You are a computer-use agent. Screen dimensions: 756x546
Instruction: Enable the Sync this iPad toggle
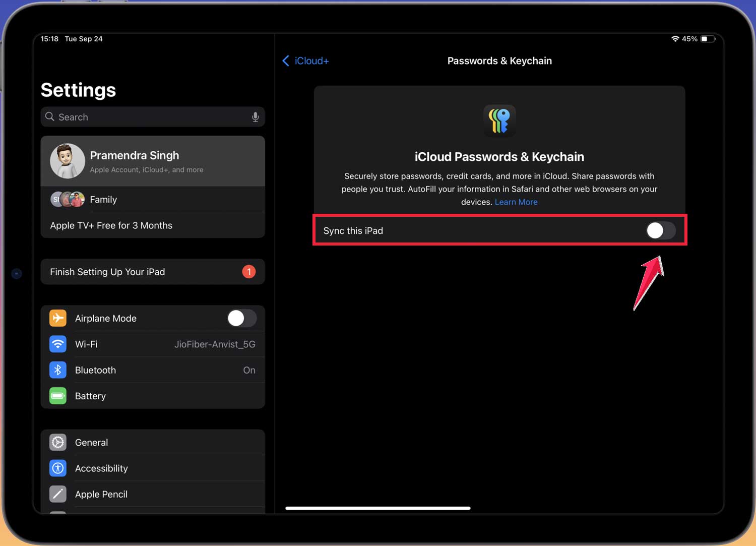point(660,230)
